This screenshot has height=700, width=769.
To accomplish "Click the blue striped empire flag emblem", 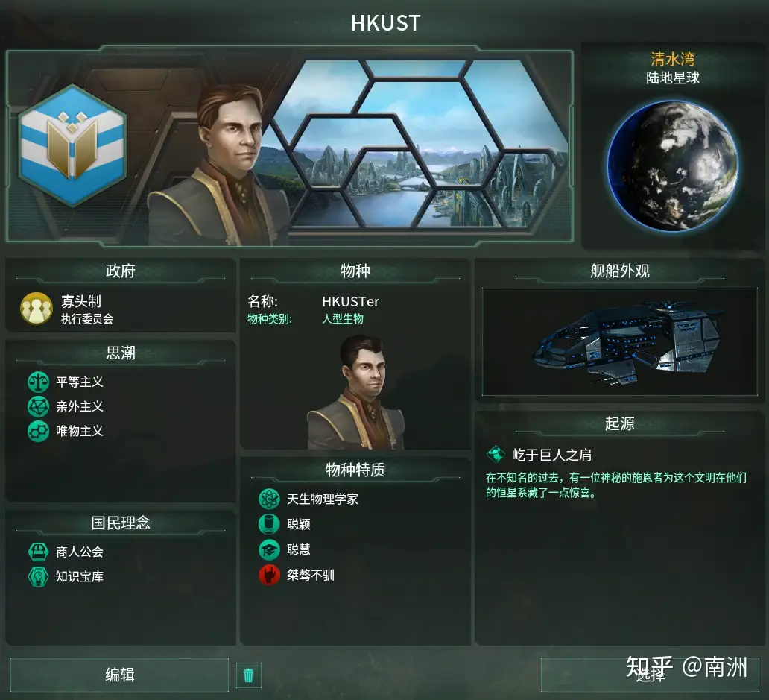I will pyautogui.click(x=72, y=145).
